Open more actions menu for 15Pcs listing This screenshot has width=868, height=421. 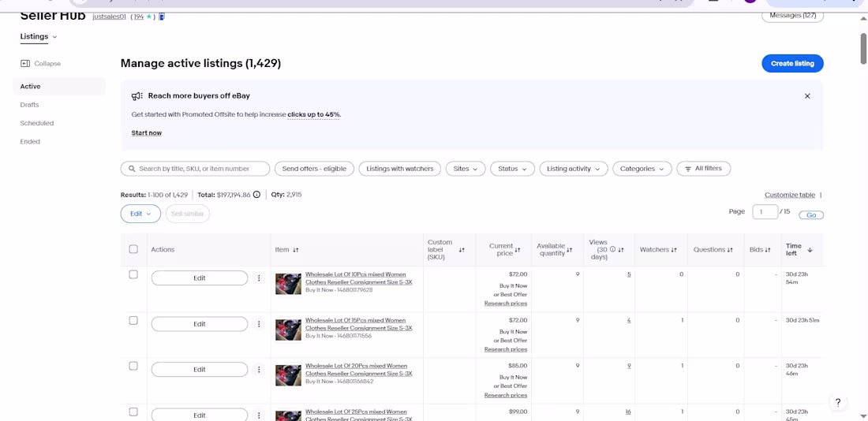tap(259, 324)
